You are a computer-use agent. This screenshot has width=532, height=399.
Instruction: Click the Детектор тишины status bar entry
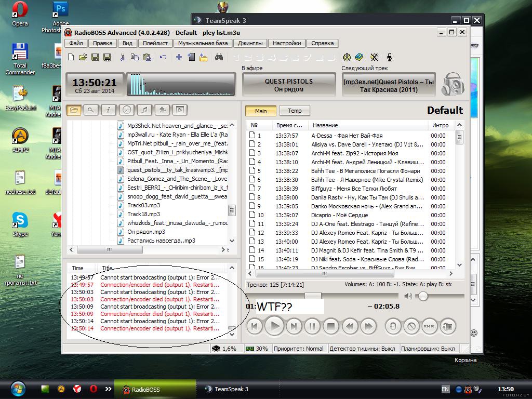(362, 349)
